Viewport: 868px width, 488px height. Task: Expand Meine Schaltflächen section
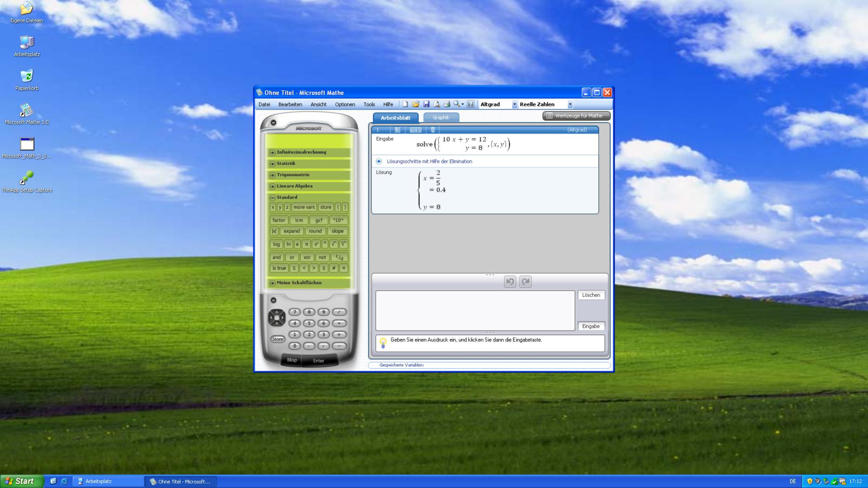coord(272,283)
